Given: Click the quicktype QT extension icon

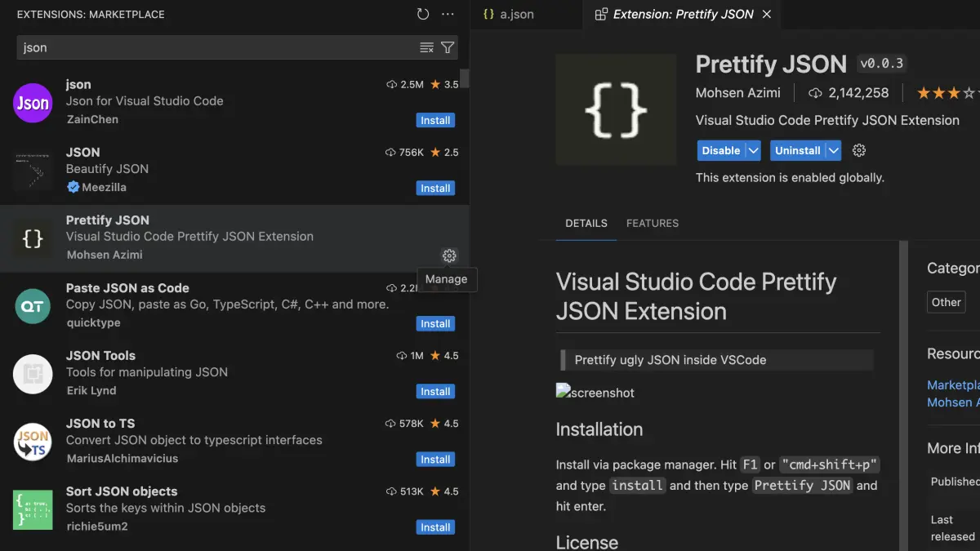Looking at the screenshot, I should tap(33, 306).
